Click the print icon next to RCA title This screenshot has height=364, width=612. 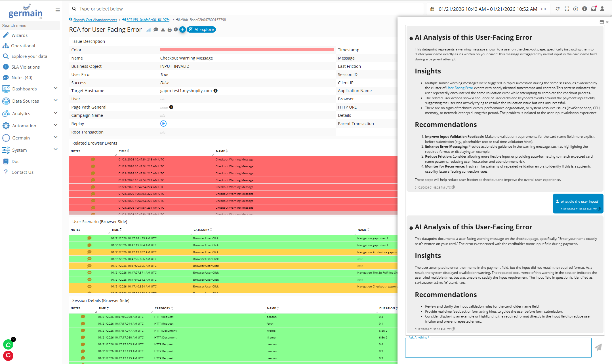pos(169,30)
